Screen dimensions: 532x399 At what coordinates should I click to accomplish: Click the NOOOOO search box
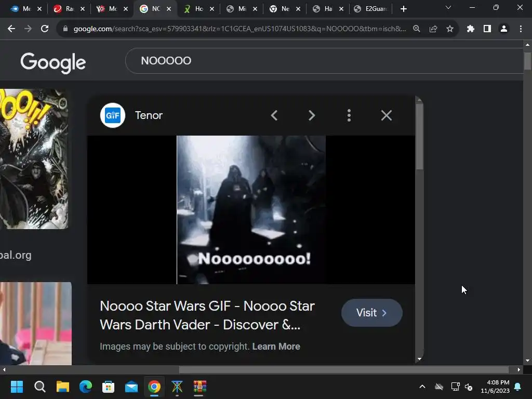pyautogui.click(x=325, y=61)
